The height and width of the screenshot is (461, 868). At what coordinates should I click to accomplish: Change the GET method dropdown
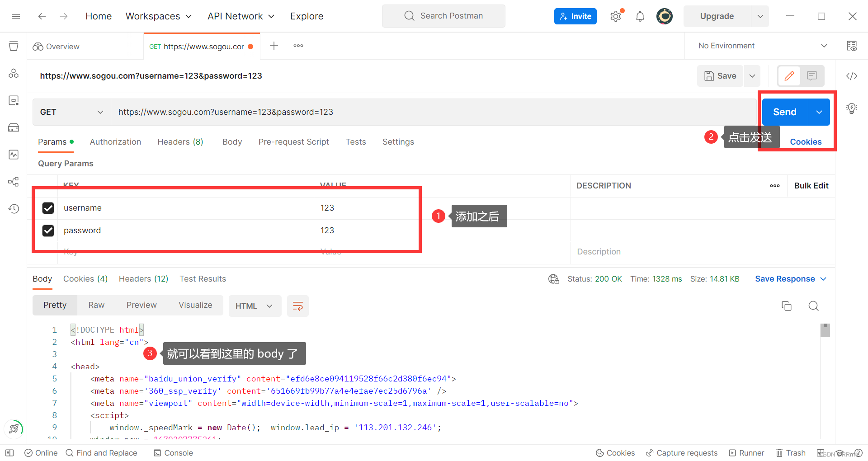(x=72, y=112)
